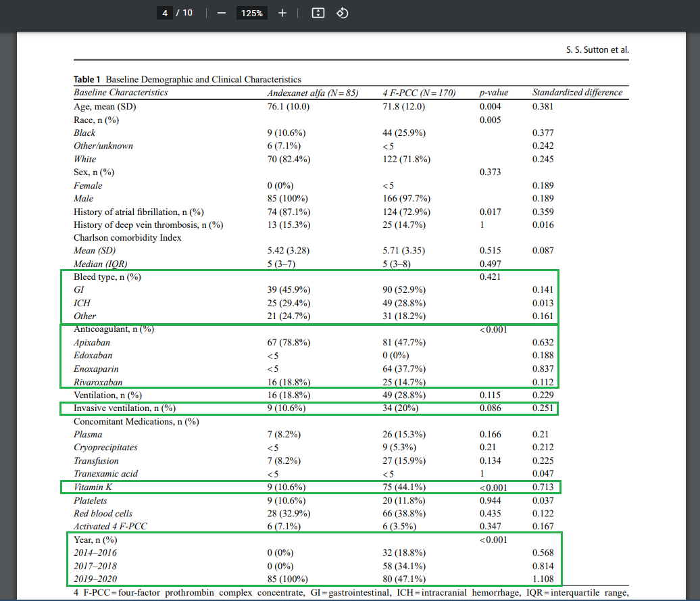Click the "Year, n (%)" row label

95,540
